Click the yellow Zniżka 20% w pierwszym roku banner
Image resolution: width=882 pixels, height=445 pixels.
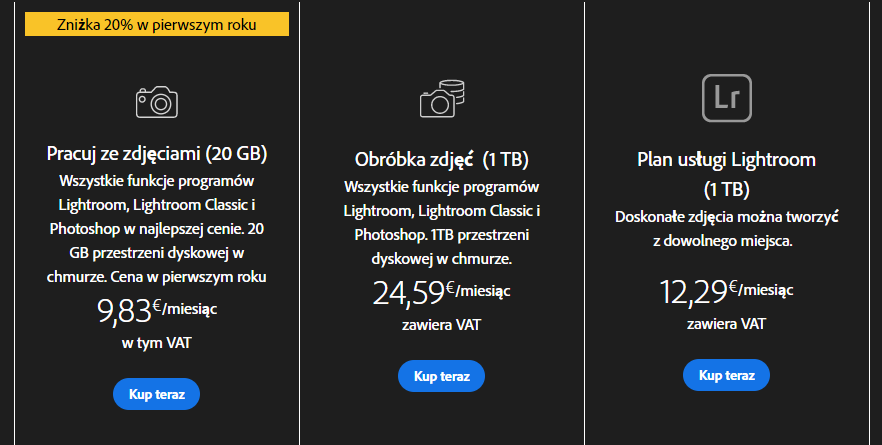pyautogui.click(x=157, y=25)
